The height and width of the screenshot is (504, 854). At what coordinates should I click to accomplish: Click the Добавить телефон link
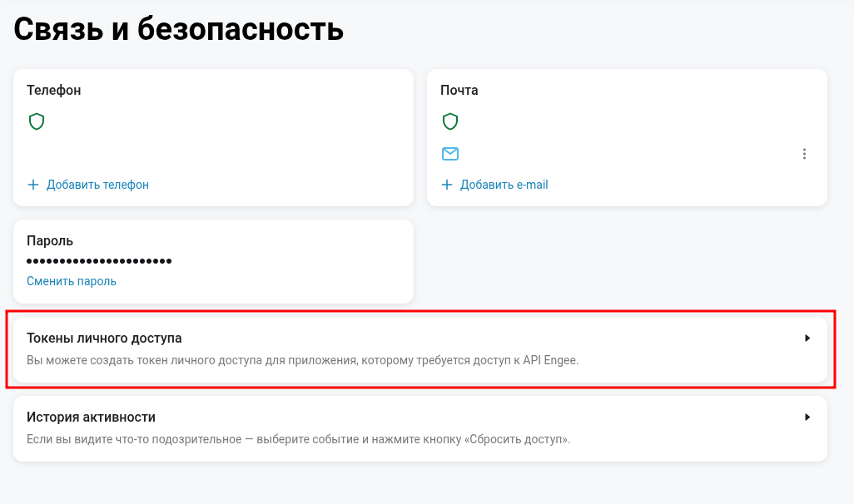point(97,185)
